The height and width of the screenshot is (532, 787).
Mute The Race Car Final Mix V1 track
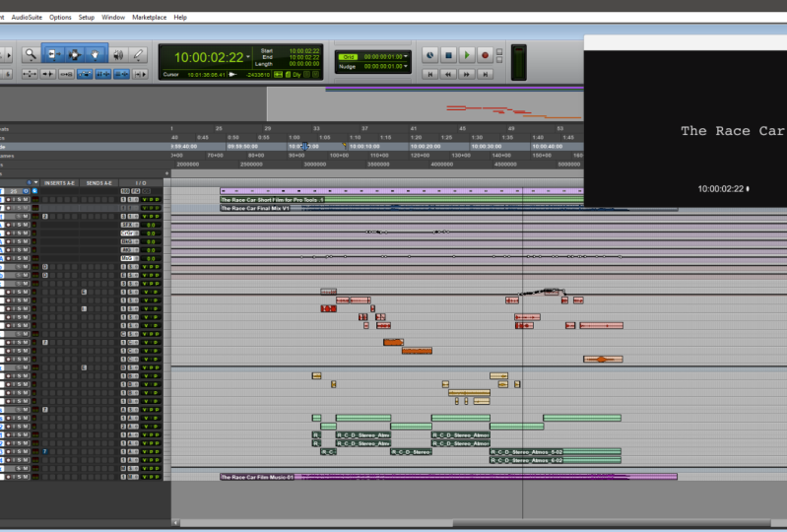point(26,208)
